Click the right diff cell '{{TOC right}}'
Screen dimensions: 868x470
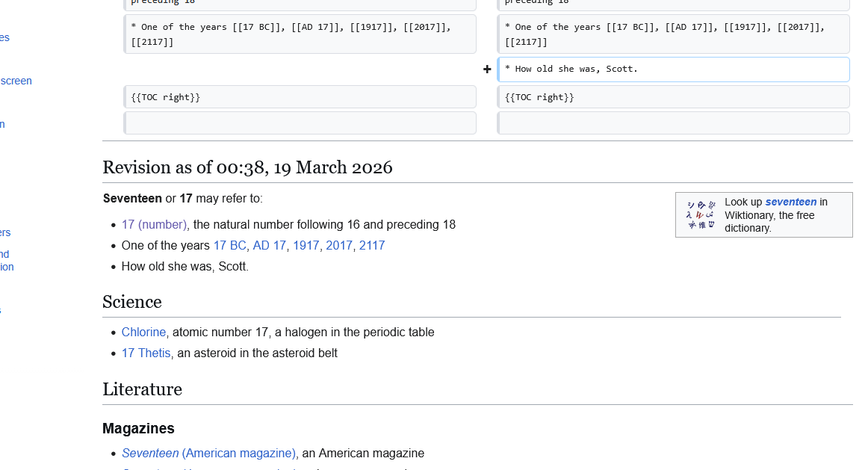[674, 97]
